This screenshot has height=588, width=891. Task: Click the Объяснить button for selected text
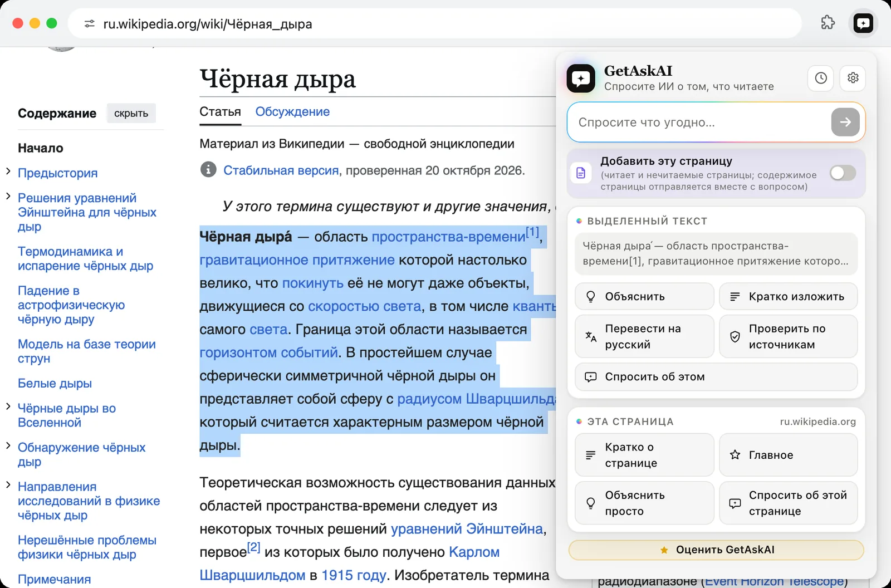[x=644, y=296]
